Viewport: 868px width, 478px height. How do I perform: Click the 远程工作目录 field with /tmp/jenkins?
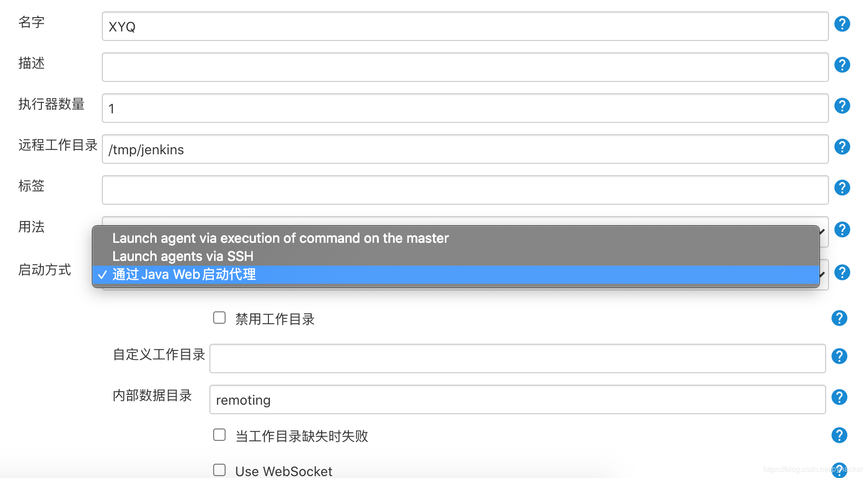465,149
